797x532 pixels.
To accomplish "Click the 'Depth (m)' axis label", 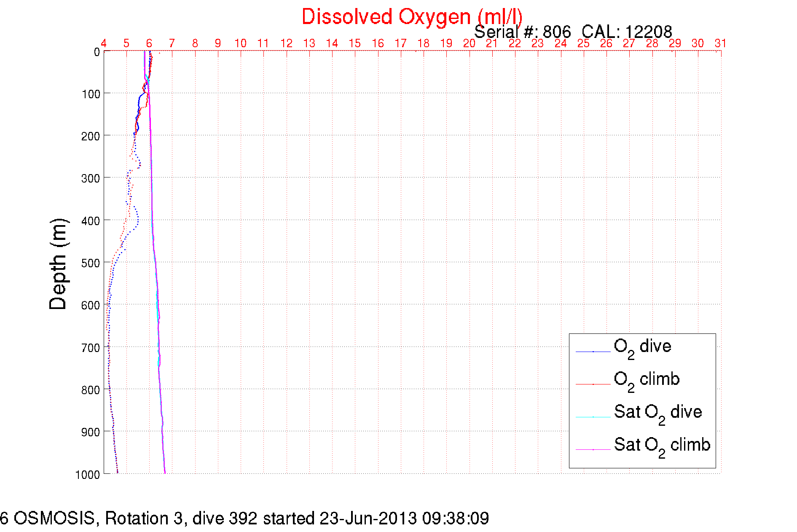I will click(x=58, y=264).
